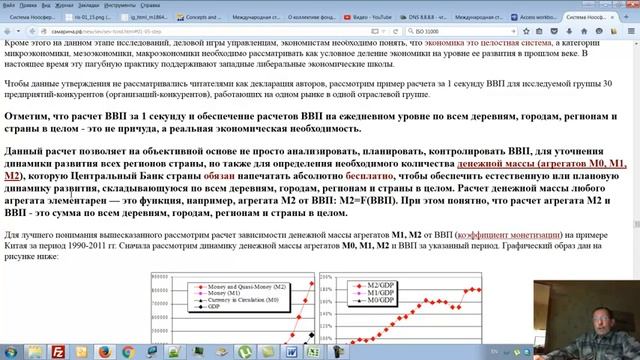Open a new tab with plus button
The height and width of the screenshot is (360, 640).
(x=626, y=17)
